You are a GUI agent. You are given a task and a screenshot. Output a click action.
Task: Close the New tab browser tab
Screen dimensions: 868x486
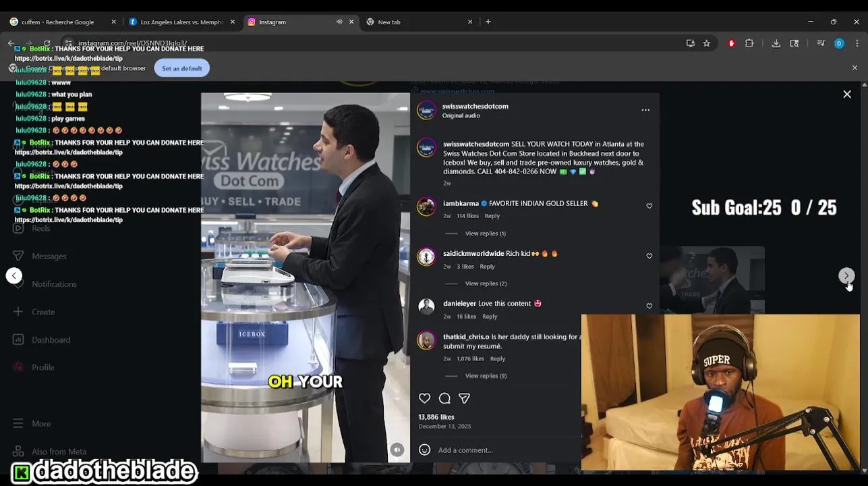click(470, 22)
